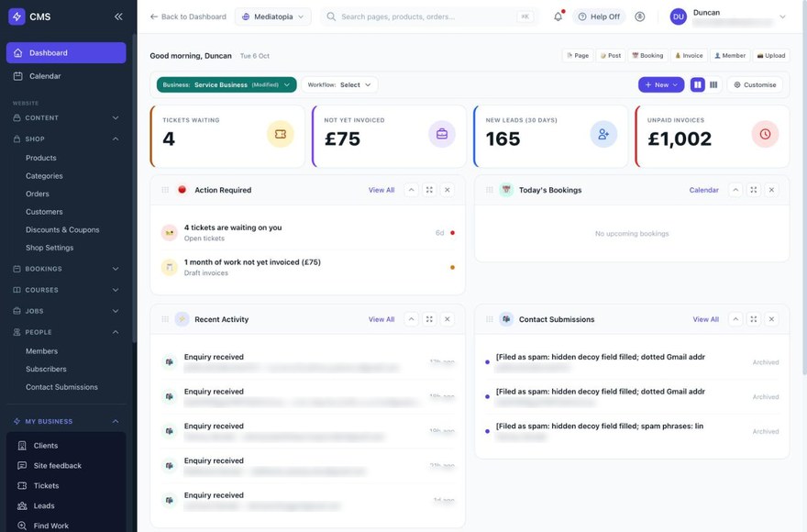The image size is (807, 532).
Task: Collapse the Shop sidebar section
Action: (66, 139)
